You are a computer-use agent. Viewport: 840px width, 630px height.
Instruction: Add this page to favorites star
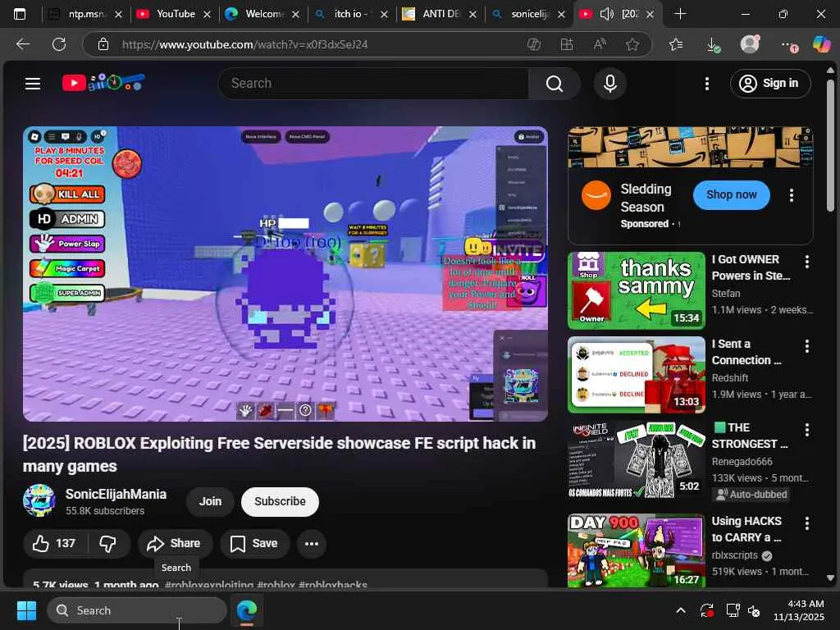[632, 44]
